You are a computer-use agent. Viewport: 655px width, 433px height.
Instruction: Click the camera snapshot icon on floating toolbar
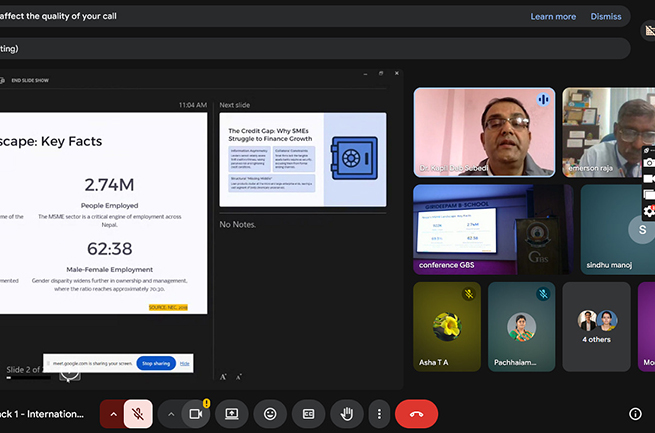click(649, 162)
